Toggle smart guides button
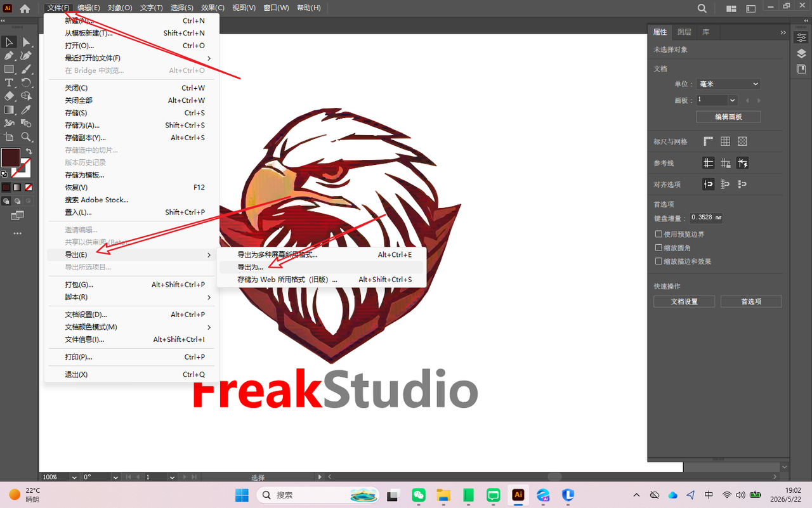 [742, 163]
